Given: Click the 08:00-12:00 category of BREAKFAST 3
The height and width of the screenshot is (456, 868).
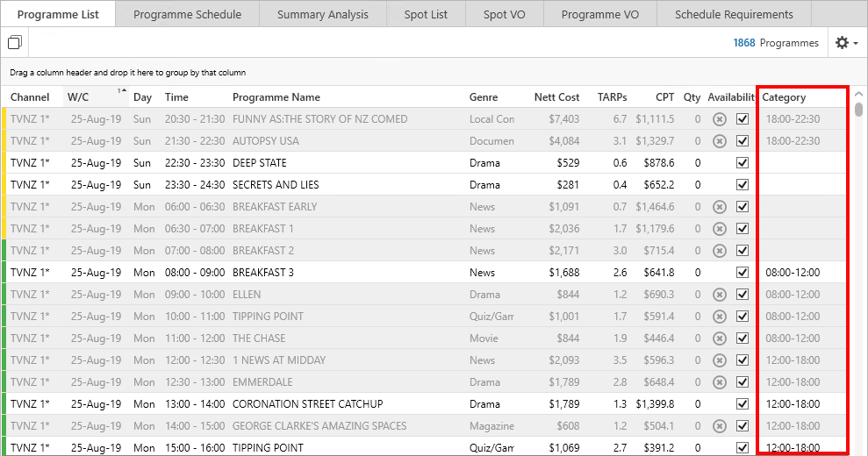Looking at the screenshot, I should (x=793, y=272).
